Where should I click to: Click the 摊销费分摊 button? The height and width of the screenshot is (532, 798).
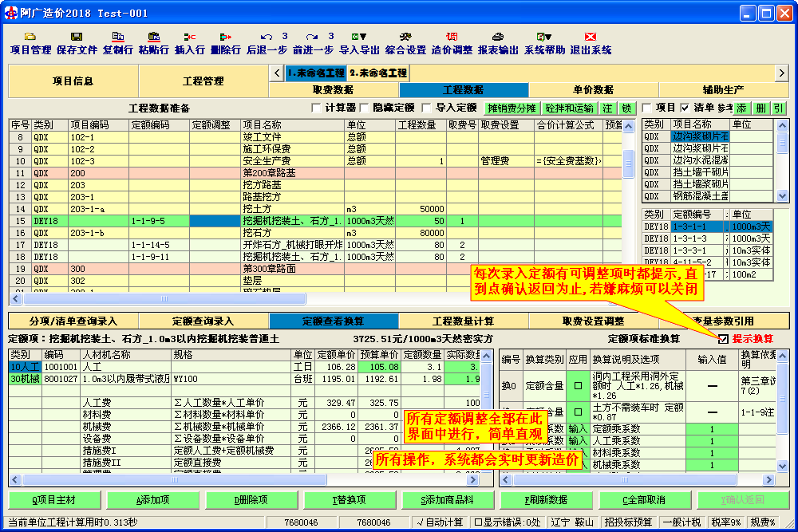(x=512, y=108)
